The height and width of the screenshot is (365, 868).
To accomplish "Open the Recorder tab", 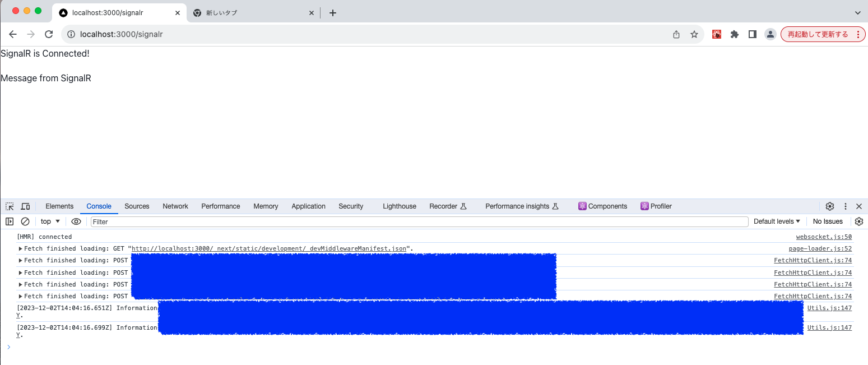I will tap(448, 206).
